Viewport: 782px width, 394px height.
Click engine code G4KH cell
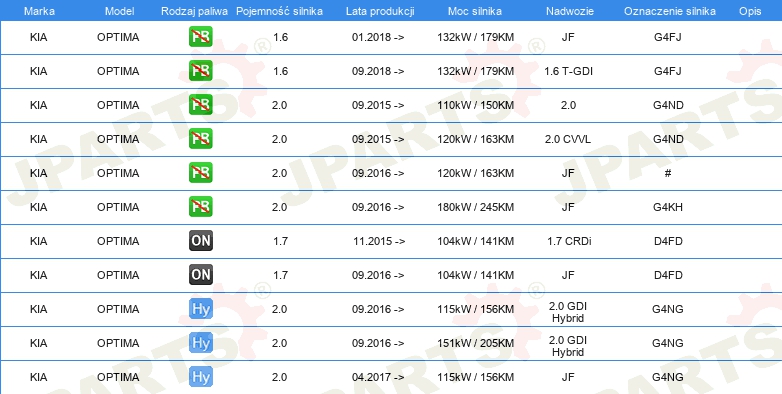(668, 207)
